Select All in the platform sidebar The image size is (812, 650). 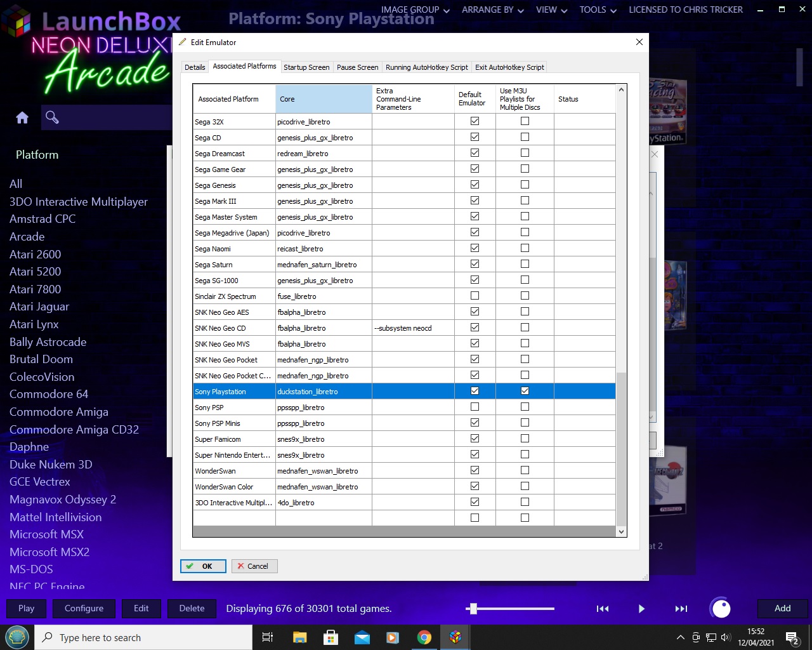tap(16, 184)
